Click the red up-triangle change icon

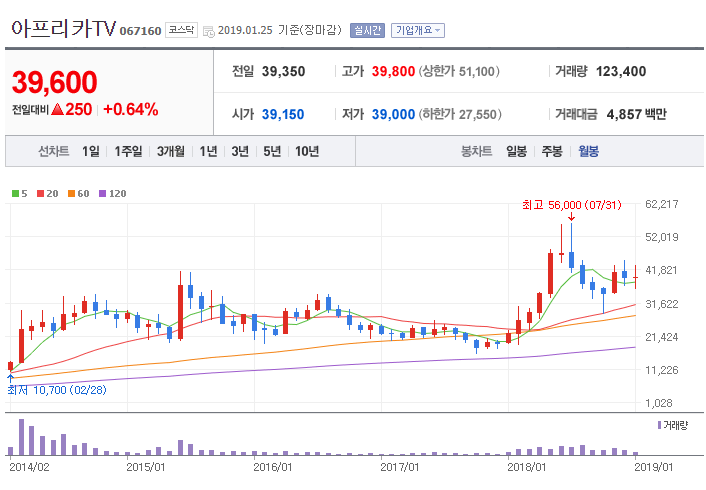(58, 109)
